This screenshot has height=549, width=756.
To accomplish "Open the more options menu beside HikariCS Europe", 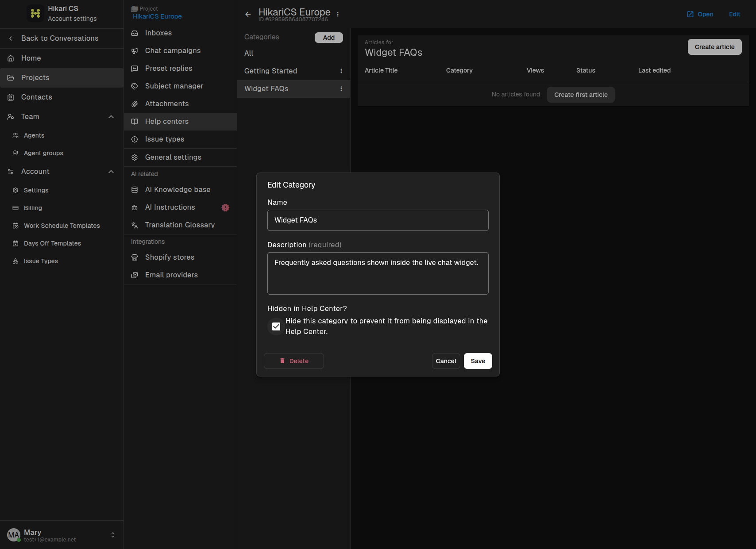I will tap(338, 14).
